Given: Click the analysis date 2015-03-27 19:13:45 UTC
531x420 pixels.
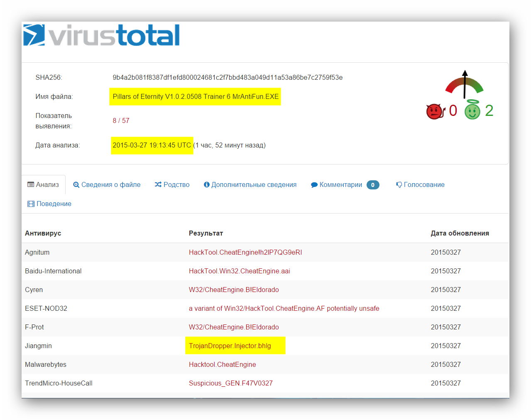Looking at the screenshot, I should point(152,145).
